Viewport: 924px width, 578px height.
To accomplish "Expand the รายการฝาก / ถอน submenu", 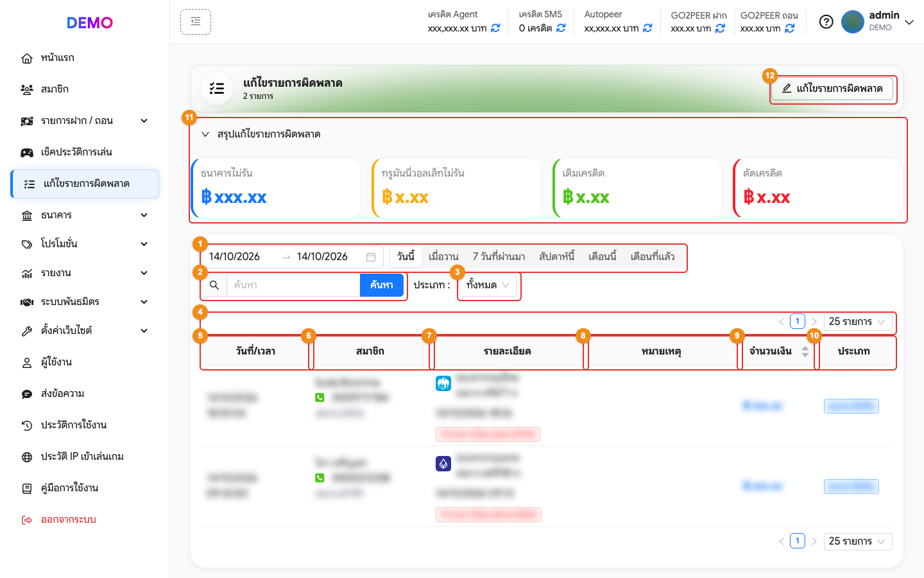I will (144, 121).
